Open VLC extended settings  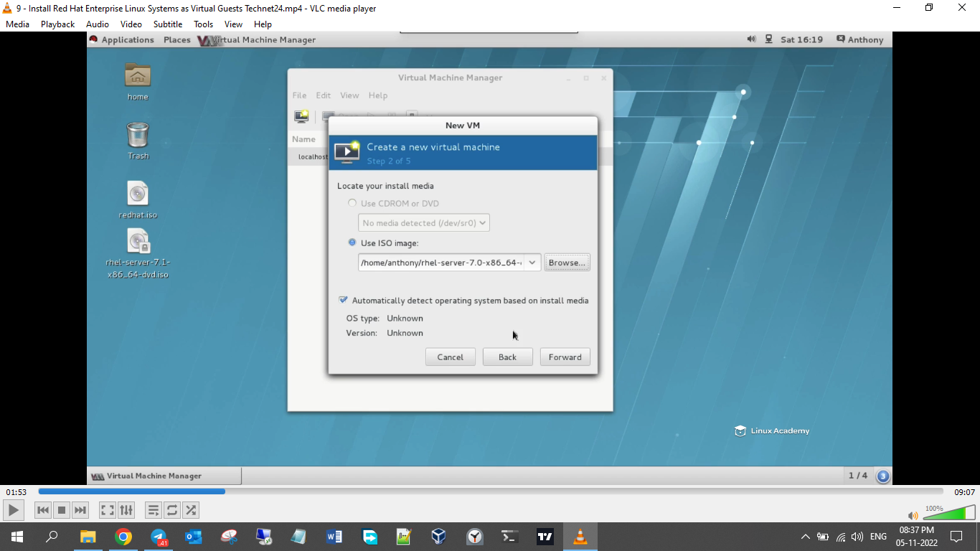pyautogui.click(x=126, y=510)
